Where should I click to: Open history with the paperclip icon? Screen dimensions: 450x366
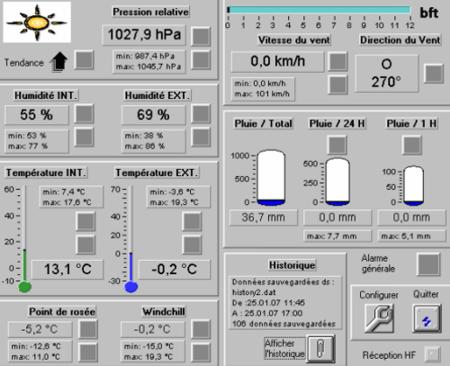pyautogui.click(x=320, y=349)
